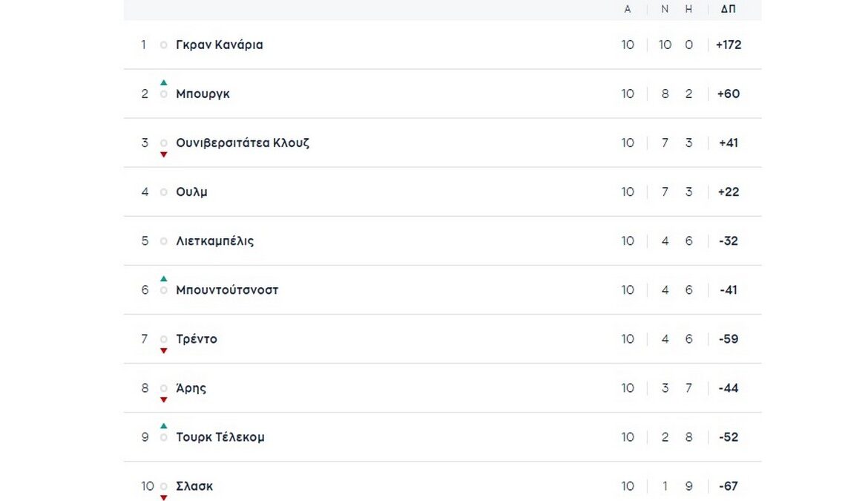Click the circle marker next to Ουλμ
This screenshot has height=501, width=868.
(x=164, y=192)
